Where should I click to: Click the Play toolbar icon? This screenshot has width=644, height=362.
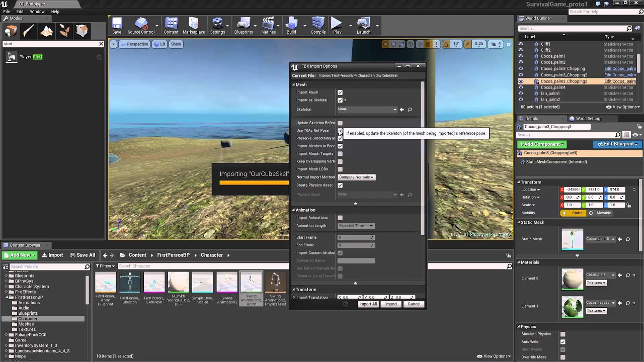click(337, 26)
